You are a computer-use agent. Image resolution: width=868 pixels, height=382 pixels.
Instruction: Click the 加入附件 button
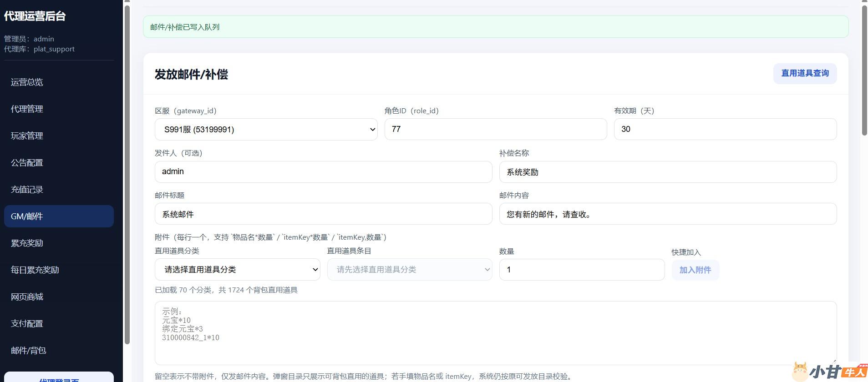pyautogui.click(x=695, y=270)
